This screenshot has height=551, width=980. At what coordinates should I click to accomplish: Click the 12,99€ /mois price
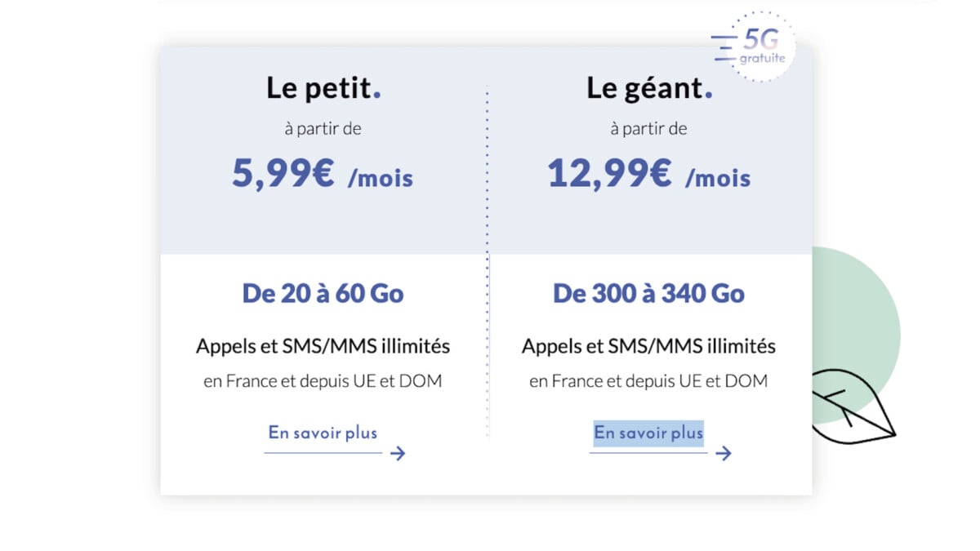(648, 175)
